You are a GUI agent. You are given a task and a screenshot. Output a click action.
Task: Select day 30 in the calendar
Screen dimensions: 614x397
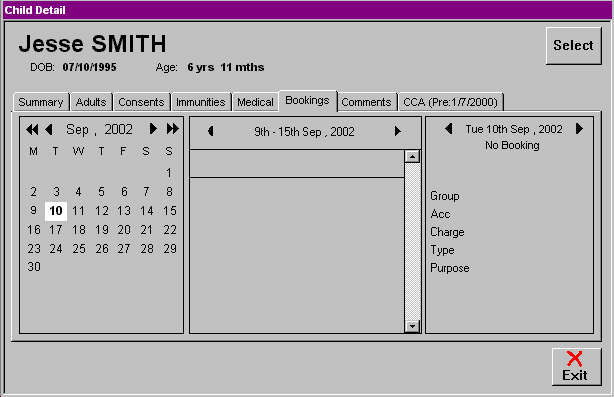tap(34, 267)
